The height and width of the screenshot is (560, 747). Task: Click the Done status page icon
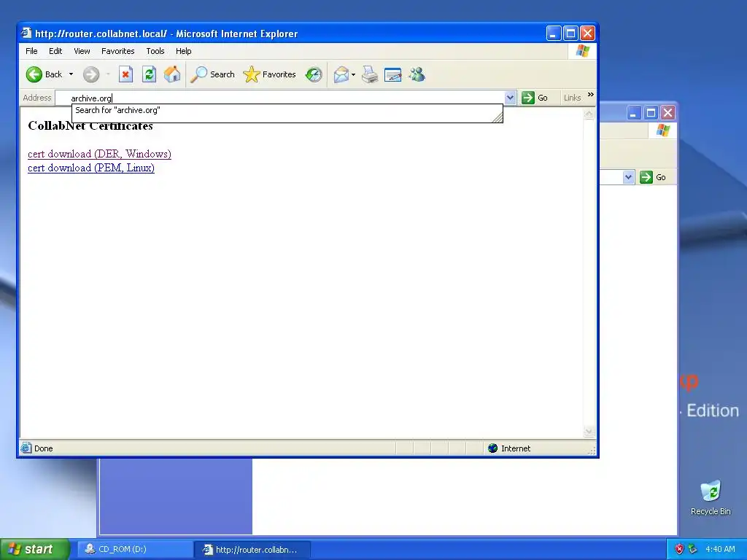coord(26,448)
